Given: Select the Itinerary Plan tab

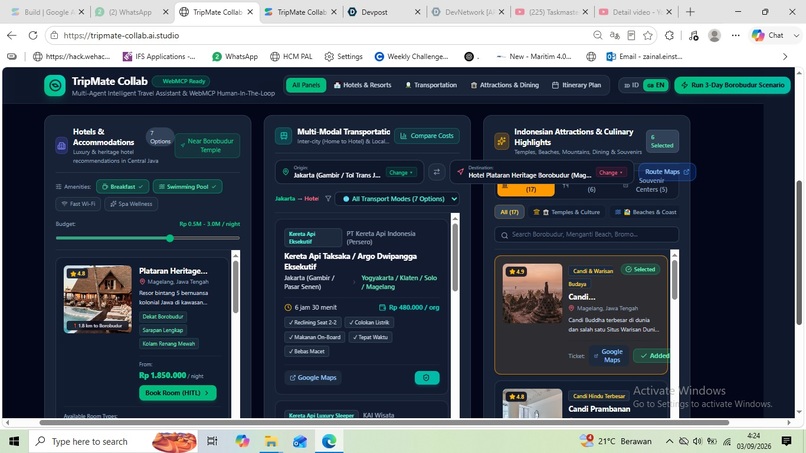Looking at the screenshot, I should click(576, 85).
